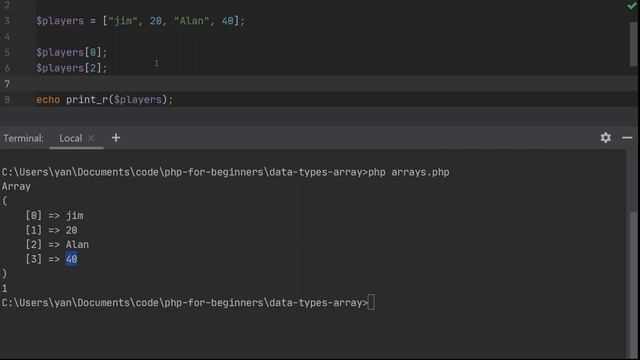Click the echo keyword on line 8

click(48, 100)
